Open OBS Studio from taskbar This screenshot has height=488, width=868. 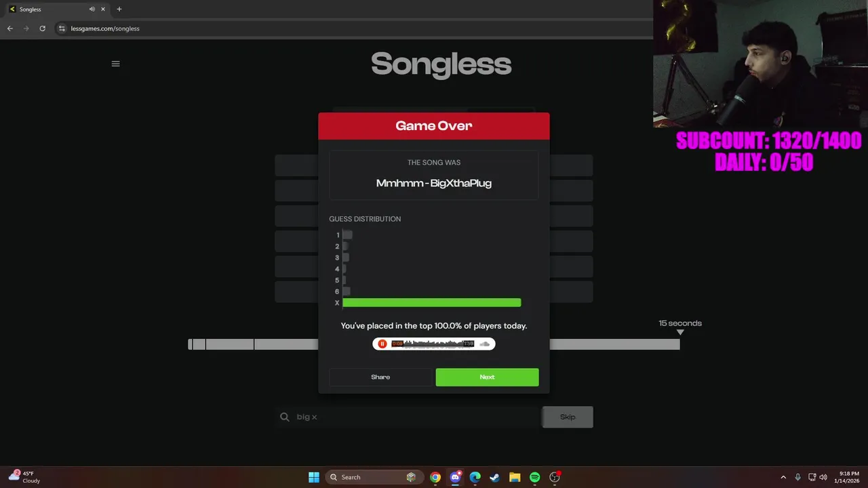tap(555, 477)
